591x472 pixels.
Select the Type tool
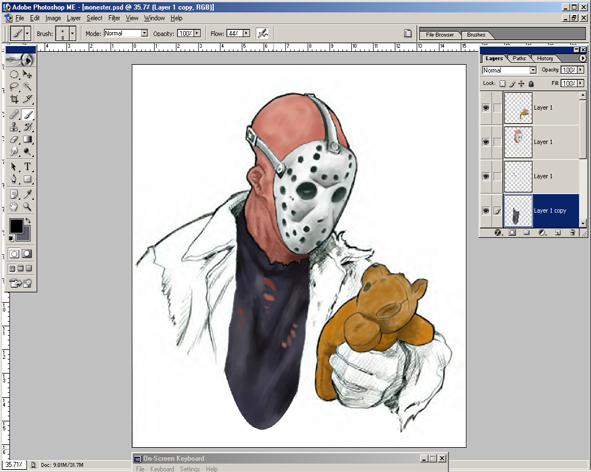[27, 167]
